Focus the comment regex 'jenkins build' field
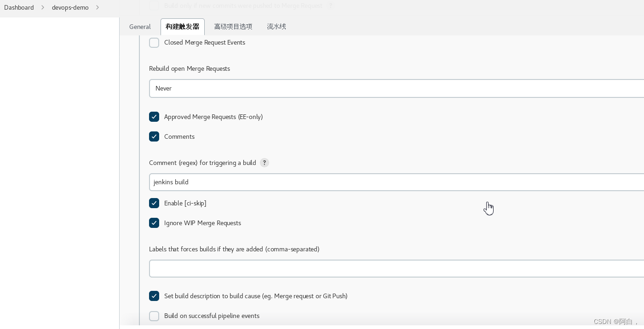This screenshot has width=644, height=329. pos(397,182)
